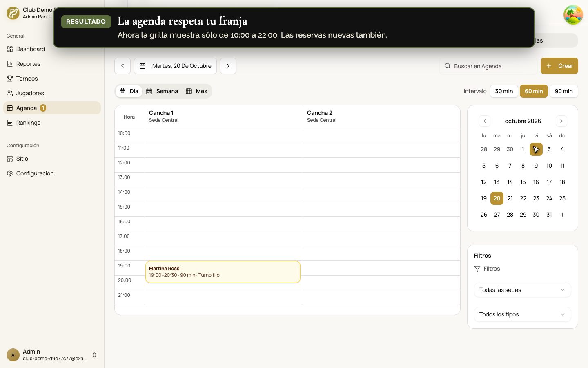The height and width of the screenshot is (368, 588).
Task: Set interval to 30 min
Action: 504,91
